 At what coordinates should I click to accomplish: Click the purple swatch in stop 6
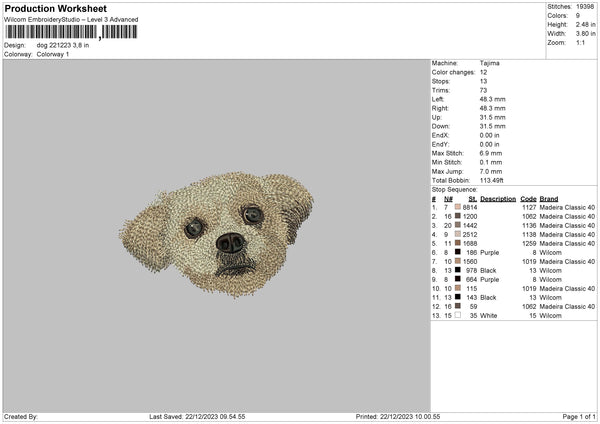click(458, 252)
